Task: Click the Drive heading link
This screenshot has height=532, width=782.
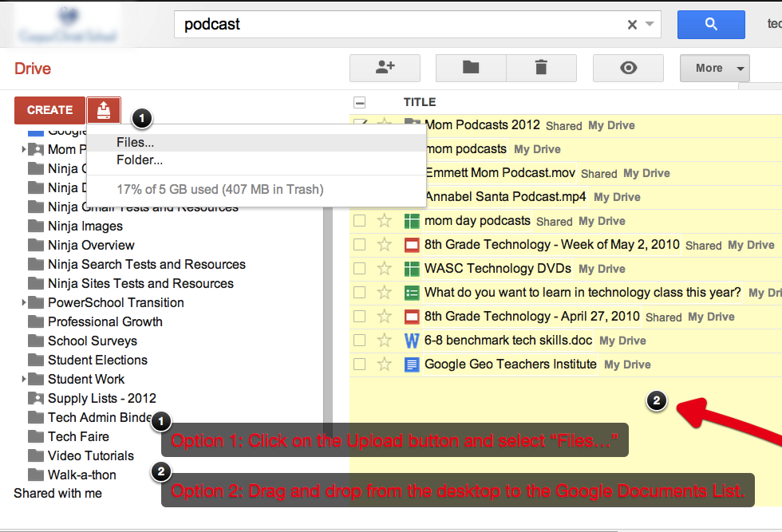Action: [33, 69]
